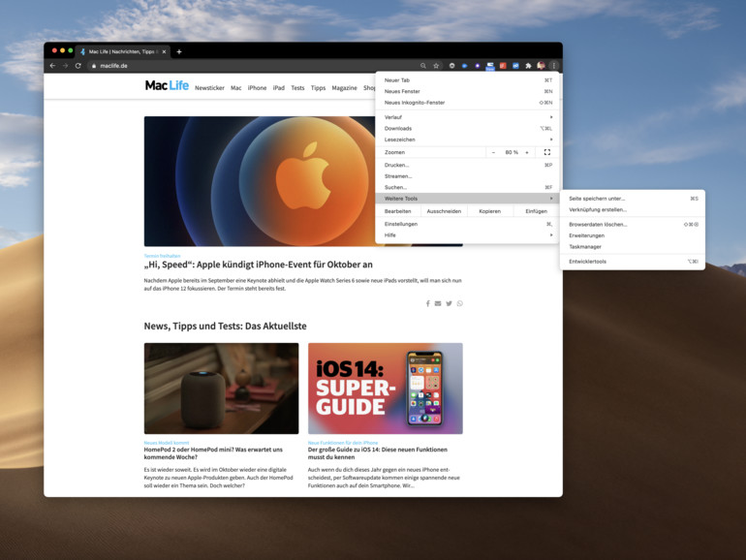Click the three-dot Chrome menu button
This screenshot has height=560, width=746.
click(553, 66)
